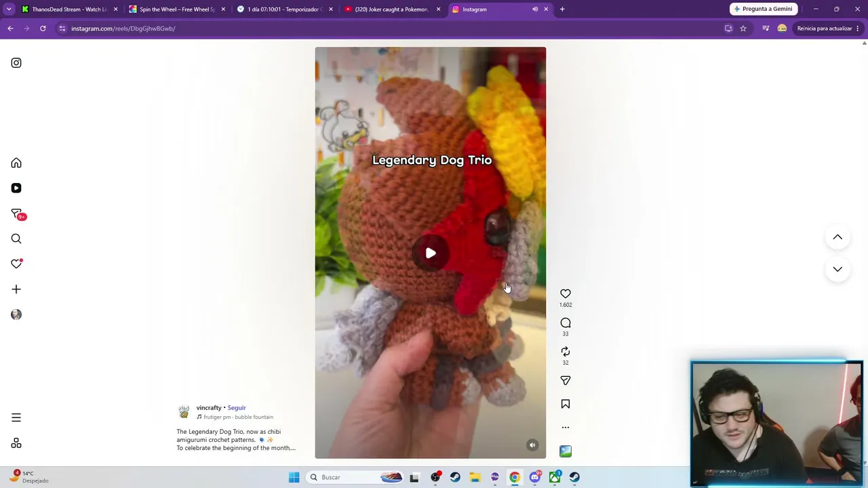Open your profile avatar in sidebar

point(16,314)
